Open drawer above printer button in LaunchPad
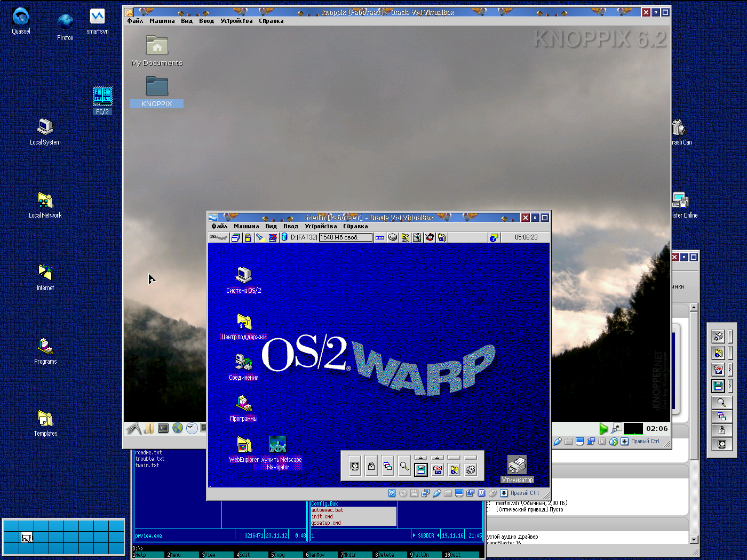Screen dimensions: 747x560 tap(471, 458)
